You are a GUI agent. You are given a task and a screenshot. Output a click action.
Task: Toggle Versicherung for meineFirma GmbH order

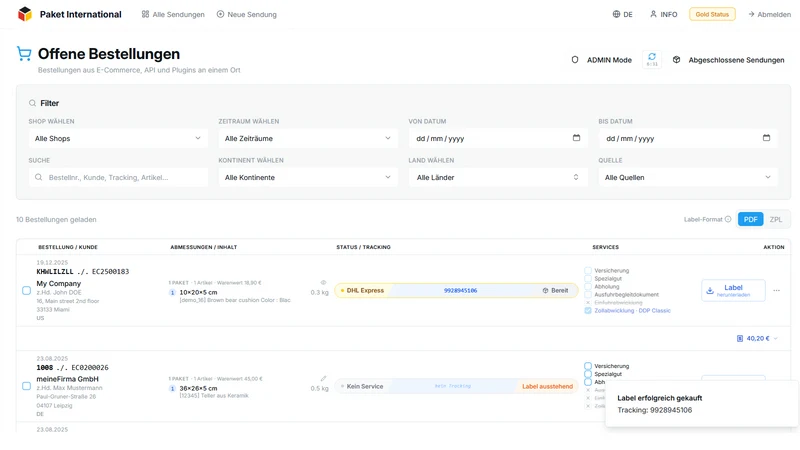click(x=588, y=366)
